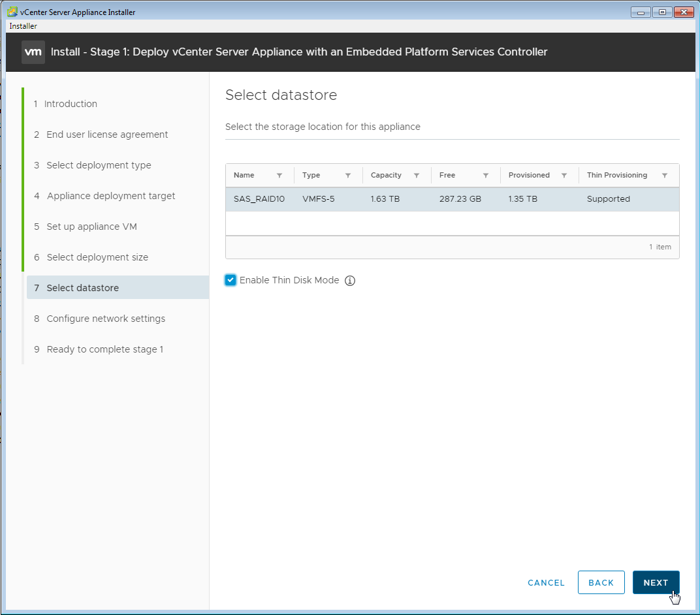
Task: Cancel the installation wizard
Action: [546, 582]
